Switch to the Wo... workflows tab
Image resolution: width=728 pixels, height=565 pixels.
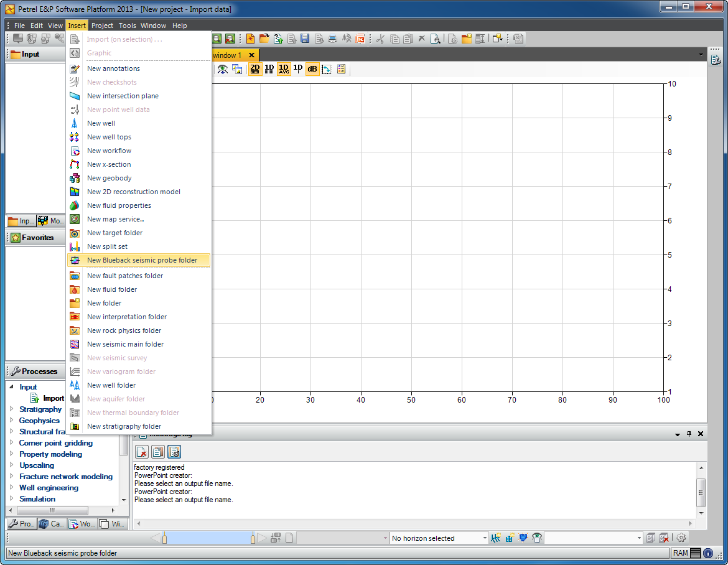coord(82,524)
